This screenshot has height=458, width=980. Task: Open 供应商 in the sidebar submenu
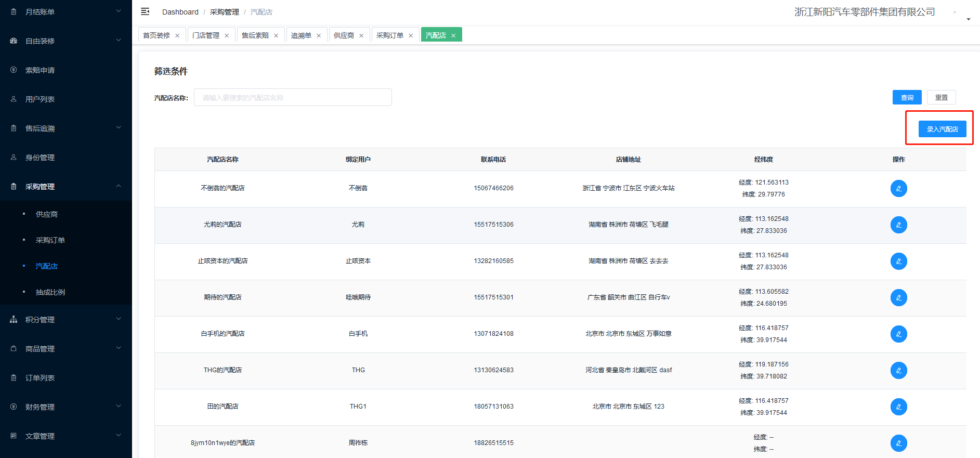pos(47,214)
